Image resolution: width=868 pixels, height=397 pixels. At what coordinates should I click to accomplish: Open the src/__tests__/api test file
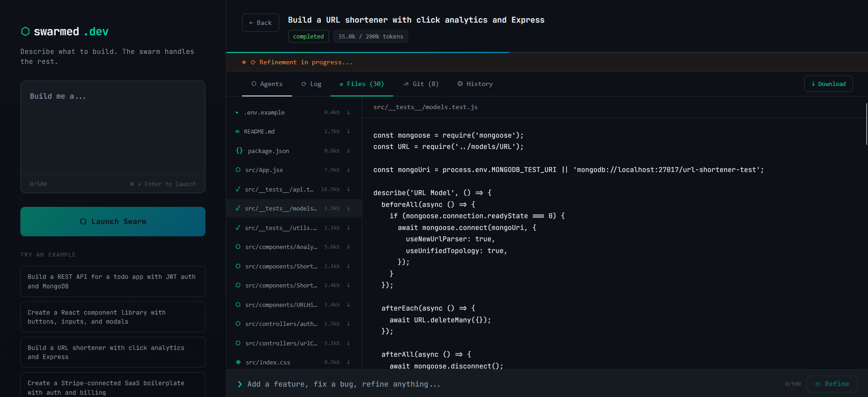[x=294, y=189]
